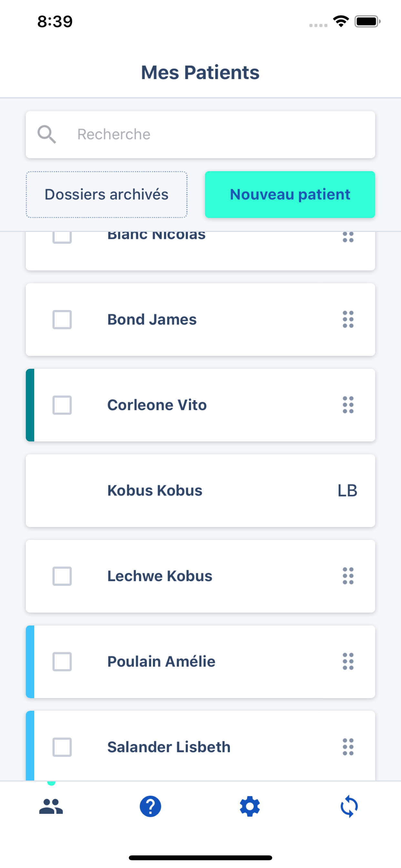Open the patients tab icon
The width and height of the screenshot is (401, 868).
click(51, 806)
